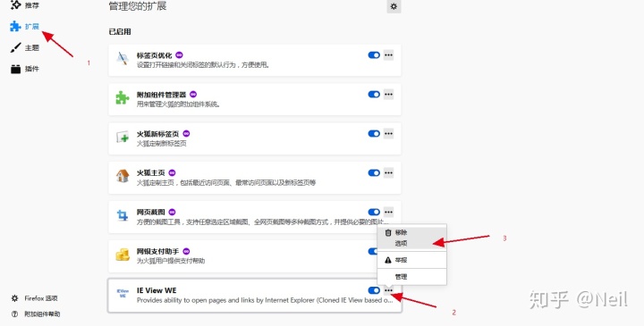Disable the 附加组件管理器 extension toggle
Screen dimensions: 644x326
click(374, 95)
